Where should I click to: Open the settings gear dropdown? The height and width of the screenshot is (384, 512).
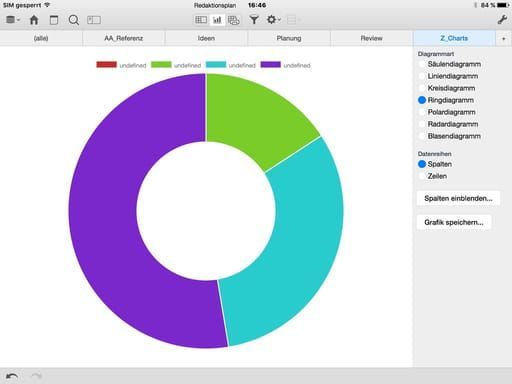click(x=273, y=20)
